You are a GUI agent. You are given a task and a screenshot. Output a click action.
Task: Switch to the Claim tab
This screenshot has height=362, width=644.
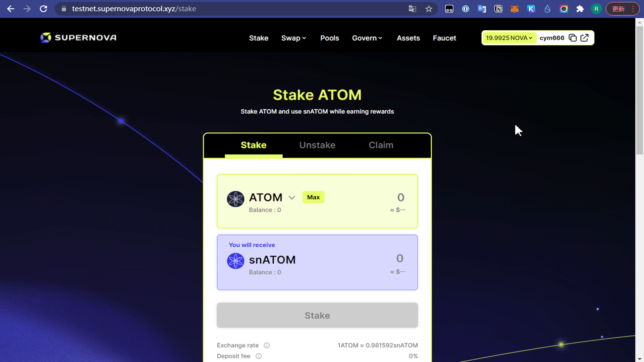pos(381,145)
